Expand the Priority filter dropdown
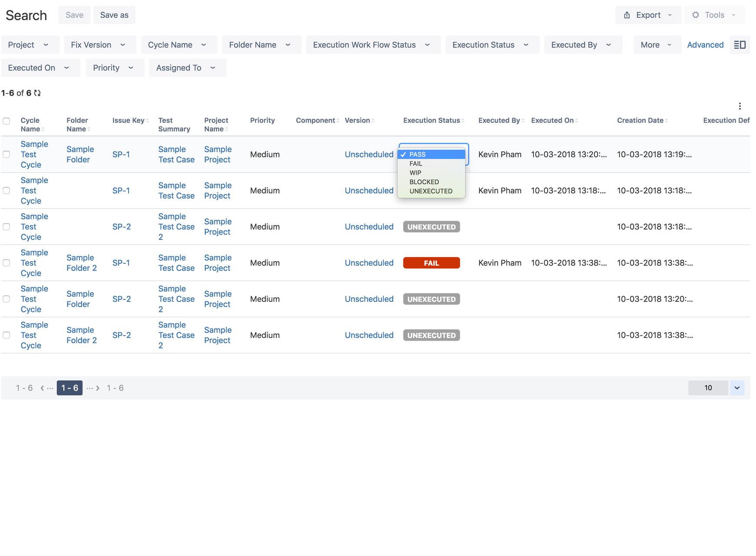Image resolution: width=756 pixels, height=556 pixels. (115, 68)
